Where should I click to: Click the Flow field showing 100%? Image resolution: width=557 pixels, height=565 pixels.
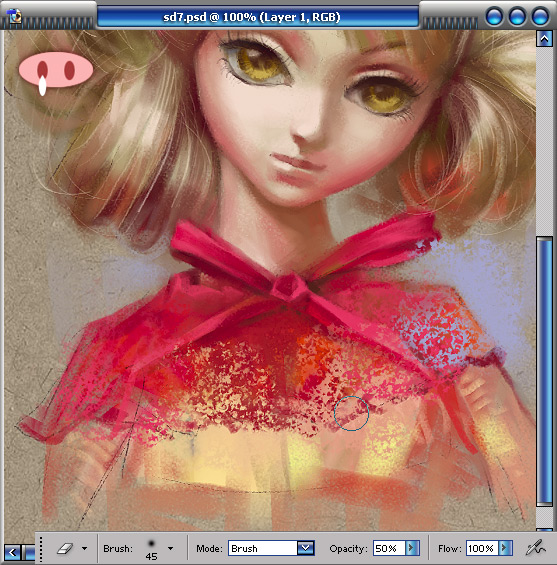coord(482,548)
